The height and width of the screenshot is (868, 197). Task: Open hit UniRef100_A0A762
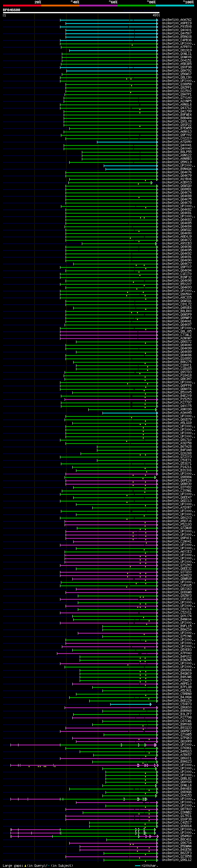point(176,20)
